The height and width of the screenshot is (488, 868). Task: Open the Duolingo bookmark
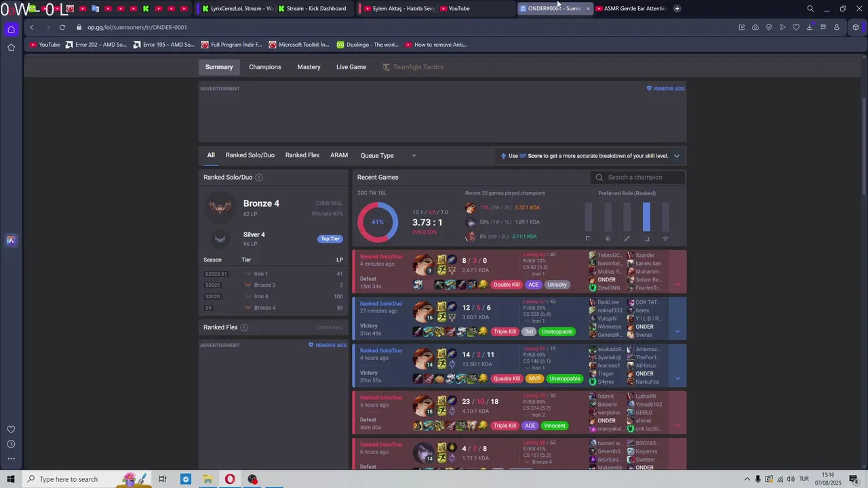pyautogui.click(x=368, y=45)
